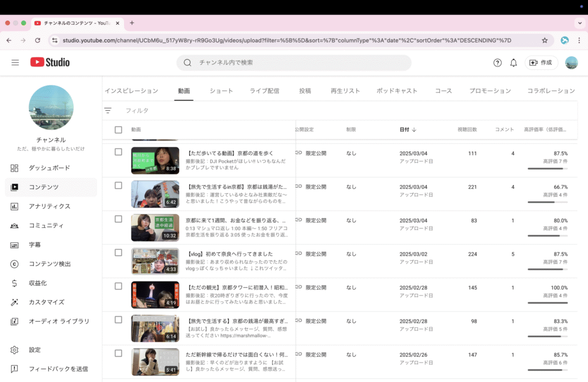The image size is (588, 382).
Task: Open the 作成 create menu
Action: [541, 63]
